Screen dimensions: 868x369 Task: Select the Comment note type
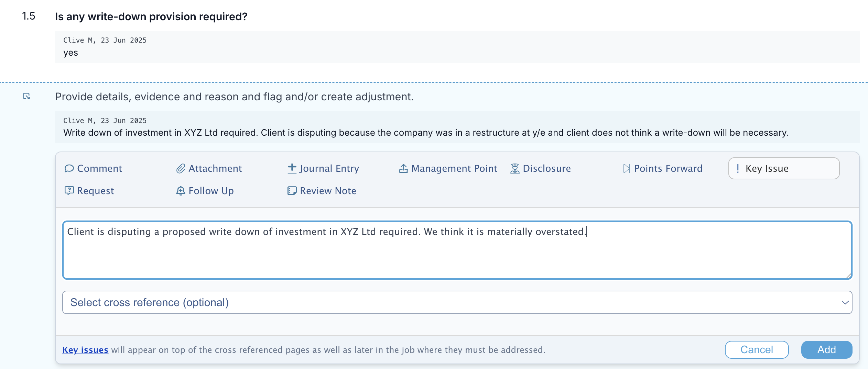[93, 168]
